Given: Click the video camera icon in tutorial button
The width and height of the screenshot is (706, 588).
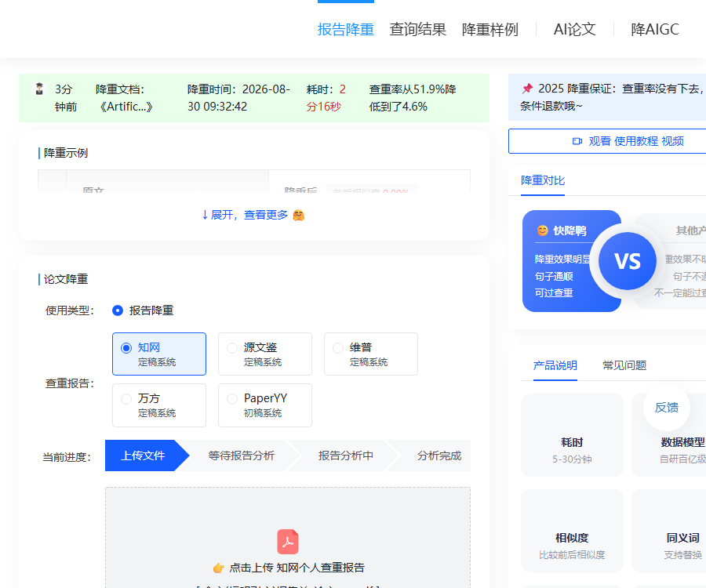Looking at the screenshot, I should coord(577,141).
